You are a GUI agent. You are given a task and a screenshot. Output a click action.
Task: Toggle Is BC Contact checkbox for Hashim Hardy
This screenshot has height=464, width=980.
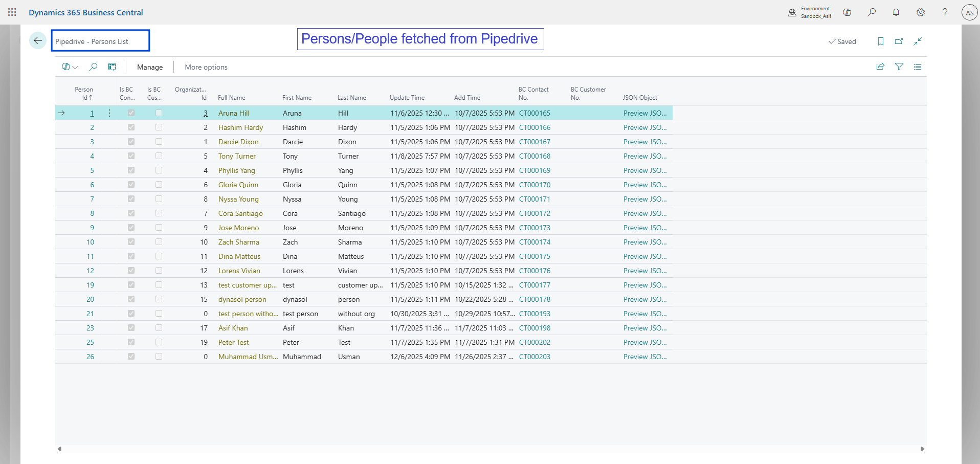coord(131,127)
